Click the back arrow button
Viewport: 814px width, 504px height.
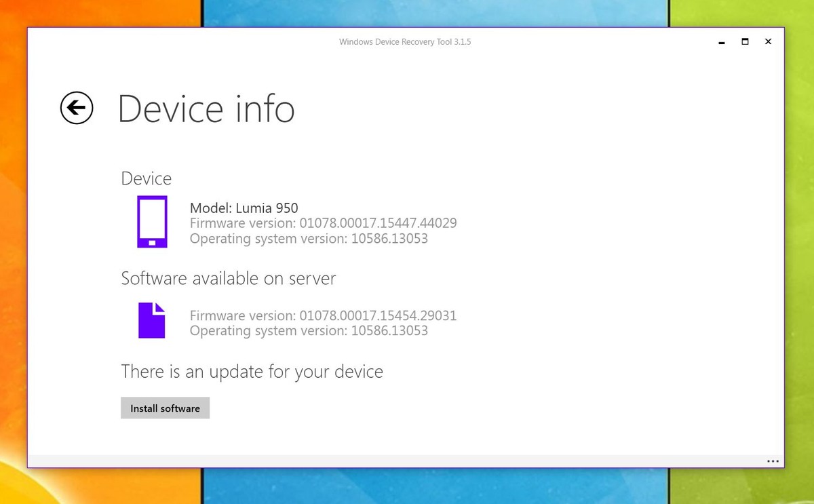tap(77, 108)
